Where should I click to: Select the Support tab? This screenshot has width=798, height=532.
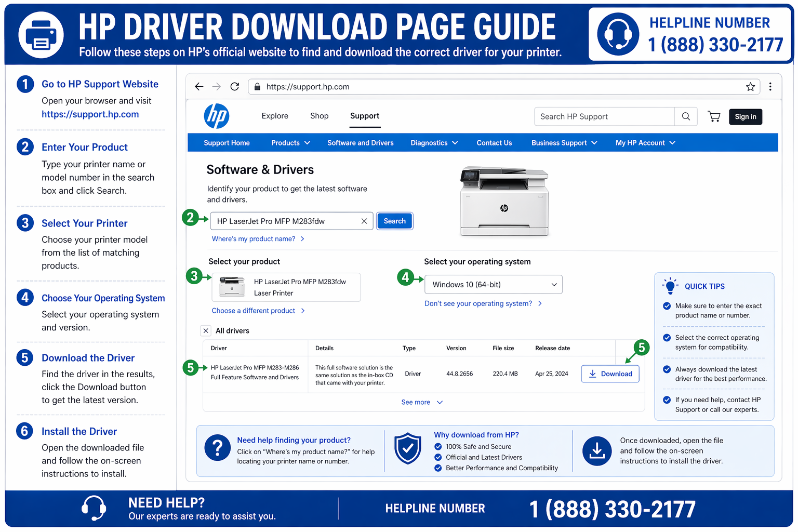(365, 116)
